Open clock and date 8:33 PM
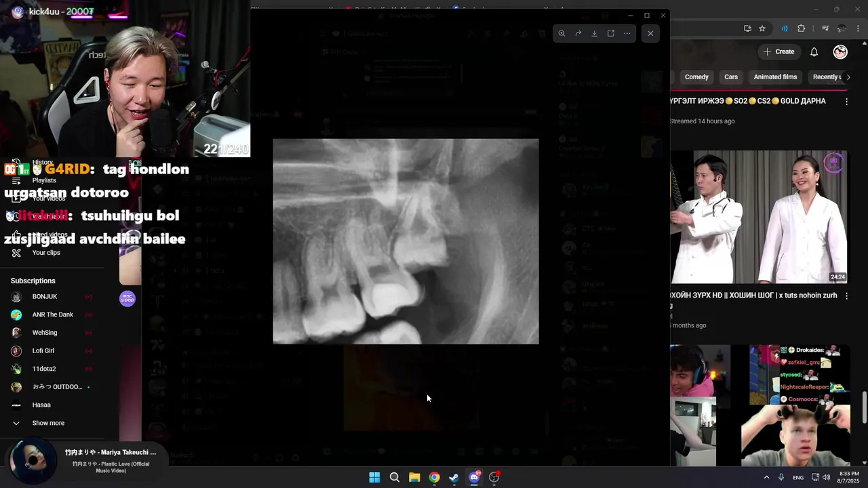 848,477
